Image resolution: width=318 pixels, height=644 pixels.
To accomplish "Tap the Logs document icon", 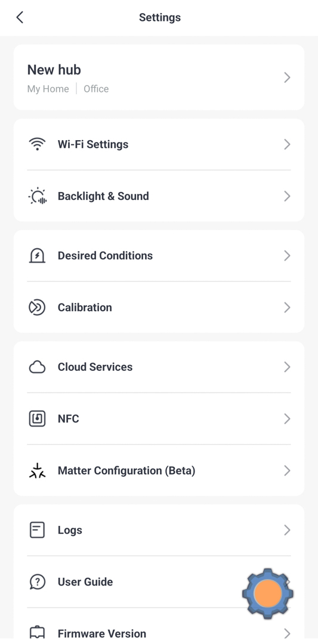I will click(x=37, y=530).
